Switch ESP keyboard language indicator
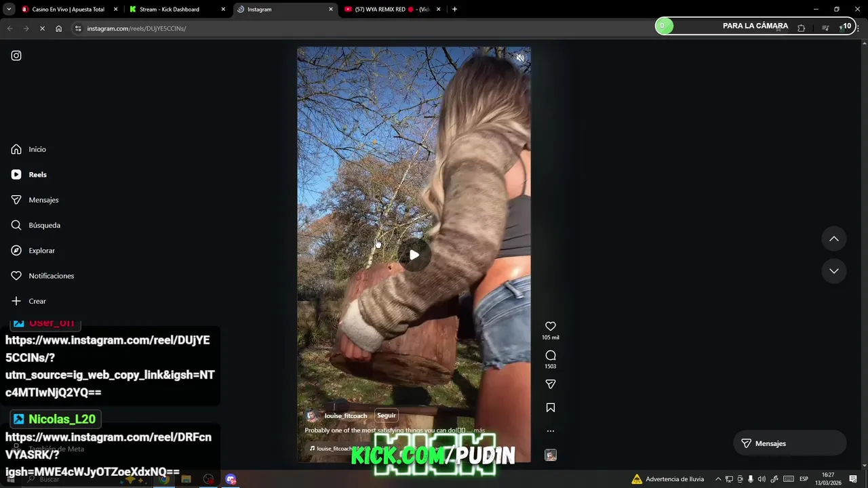This screenshot has height=488, width=868. pos(804,479)
